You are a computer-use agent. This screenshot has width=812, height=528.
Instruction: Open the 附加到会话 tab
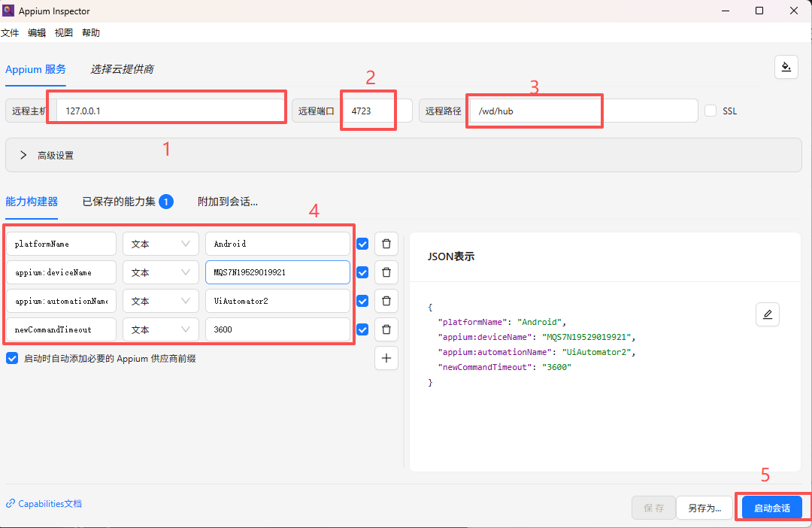click(228, 202)
